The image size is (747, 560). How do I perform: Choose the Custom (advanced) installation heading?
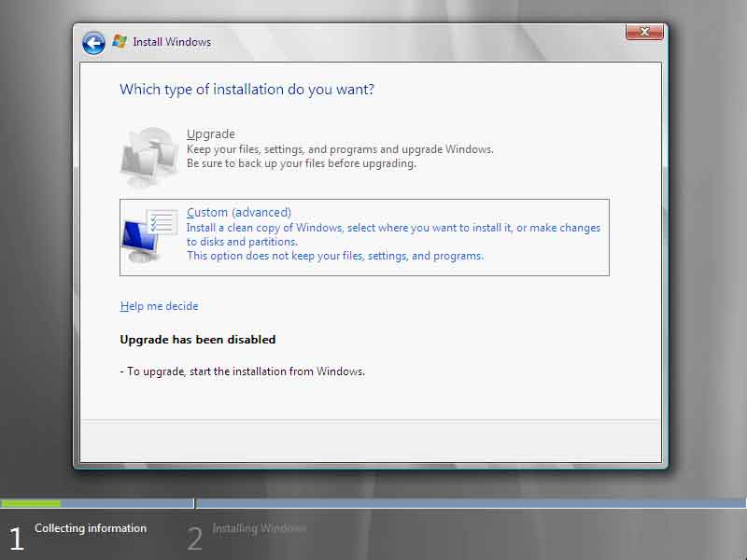tap(239, 213)
